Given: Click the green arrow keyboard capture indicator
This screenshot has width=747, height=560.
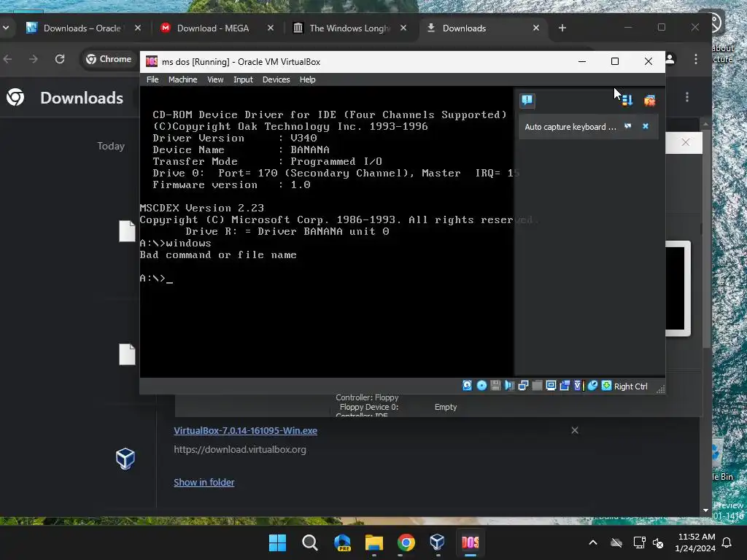Looking at the screenshot, I should tap(606, 386).
